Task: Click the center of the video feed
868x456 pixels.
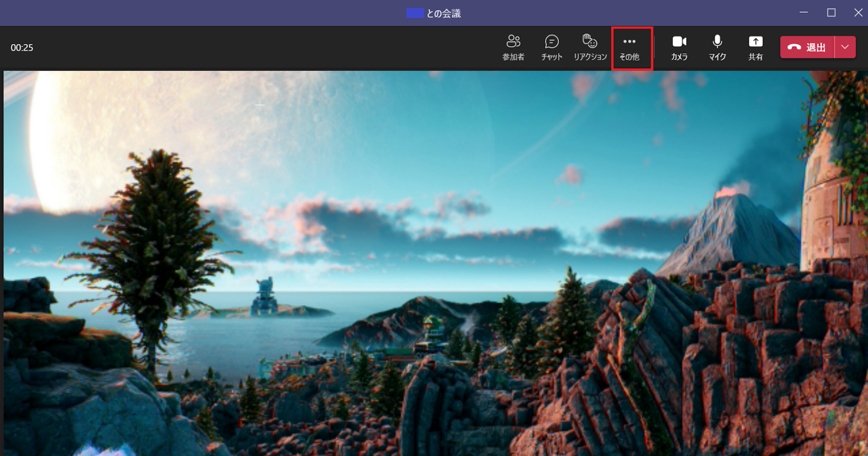Action: click(x=434, y=263)
